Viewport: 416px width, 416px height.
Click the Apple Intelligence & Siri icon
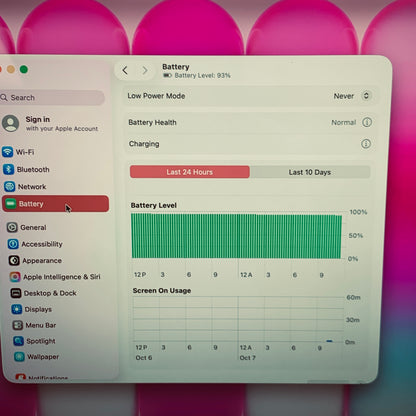tap(15, 277)
